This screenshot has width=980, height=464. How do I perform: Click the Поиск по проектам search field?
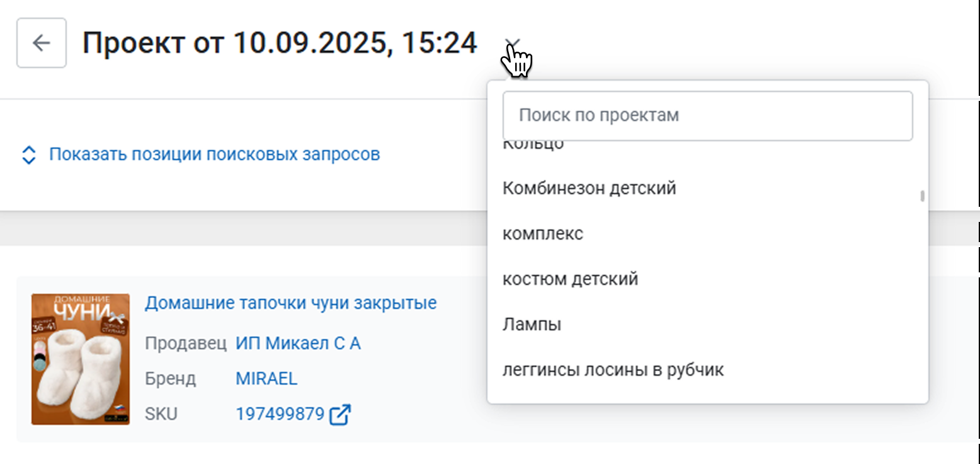(x=707, y=116)
